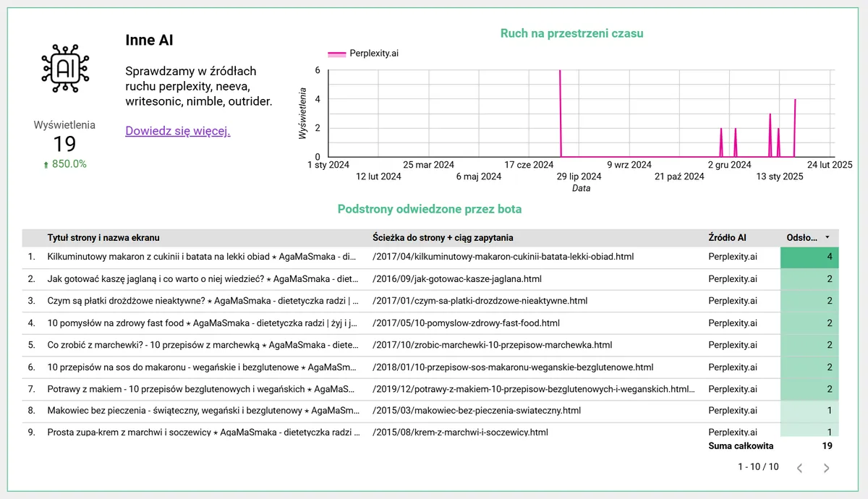Click path '/2018/01/10-przepisow-sos-makaronu-weganskie-bezglutenowe.html'

pos(513,367)
